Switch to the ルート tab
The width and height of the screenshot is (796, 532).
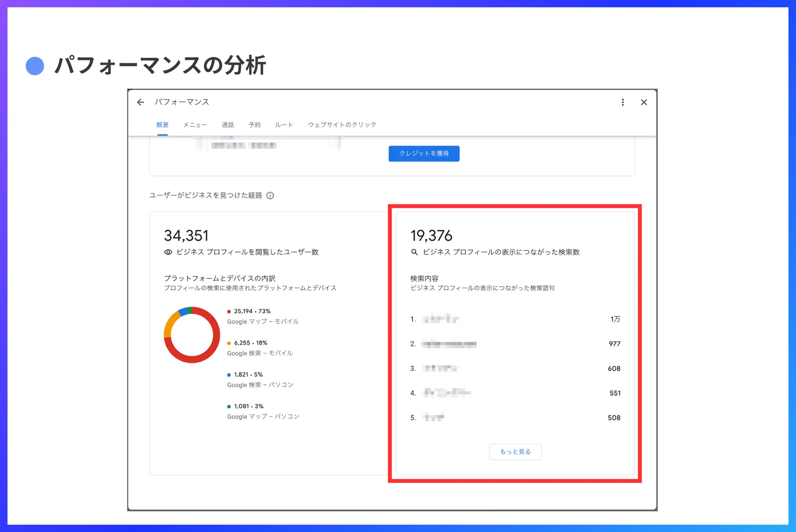(x=284, y=124)
